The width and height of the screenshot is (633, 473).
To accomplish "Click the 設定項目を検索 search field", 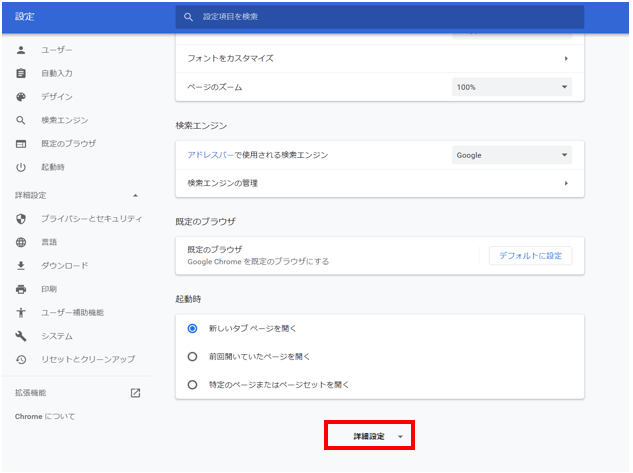I will click(380, 17).
